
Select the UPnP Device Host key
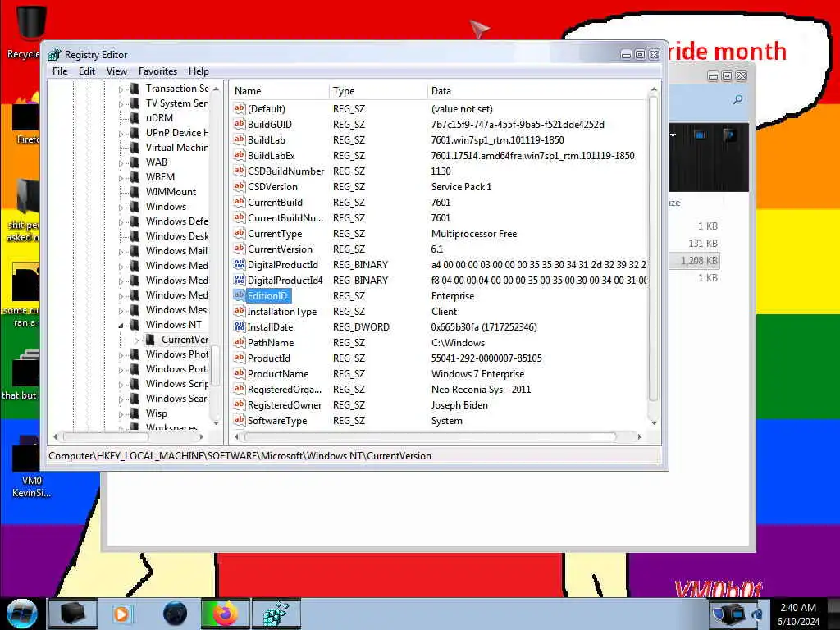pos(177,133)
